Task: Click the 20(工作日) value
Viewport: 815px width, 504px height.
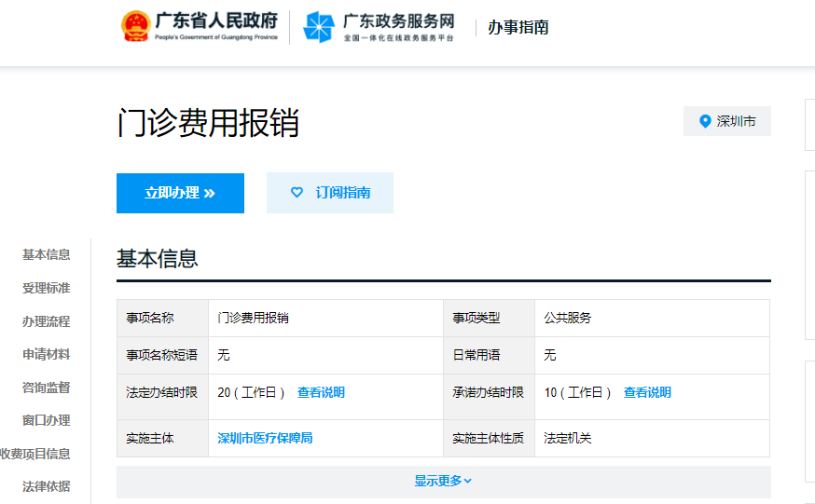Action: (x=251, y=392)
